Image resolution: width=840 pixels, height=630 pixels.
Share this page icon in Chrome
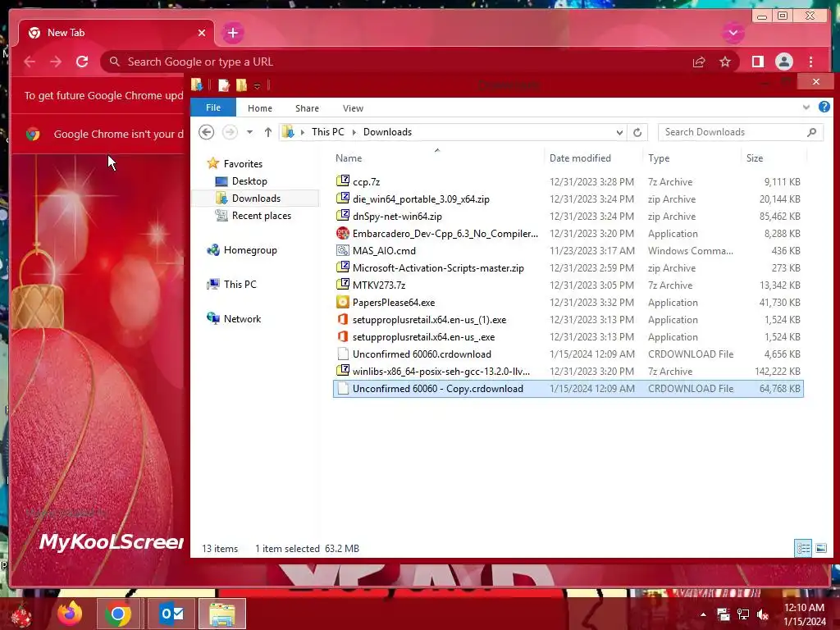click(699, 62)
